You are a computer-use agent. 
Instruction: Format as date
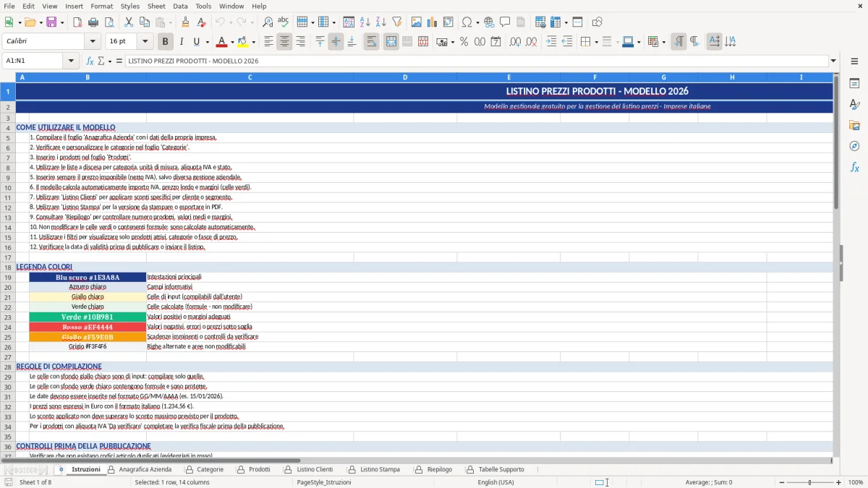[x=495, y=42]
